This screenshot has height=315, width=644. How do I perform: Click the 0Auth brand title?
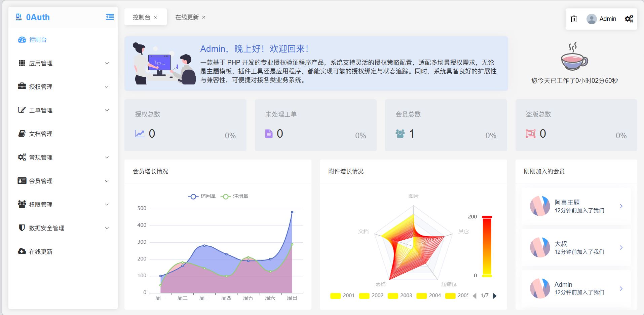38,17
